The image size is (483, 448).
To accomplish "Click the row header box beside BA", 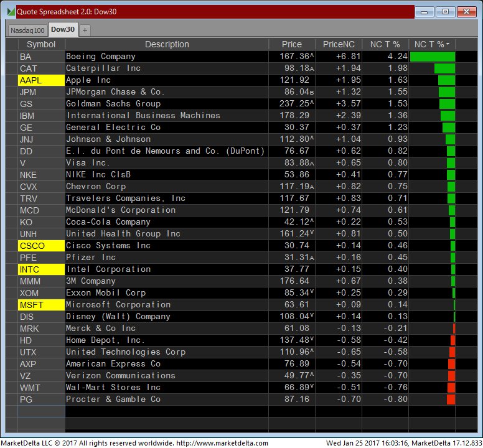I will tap(12, 57).
